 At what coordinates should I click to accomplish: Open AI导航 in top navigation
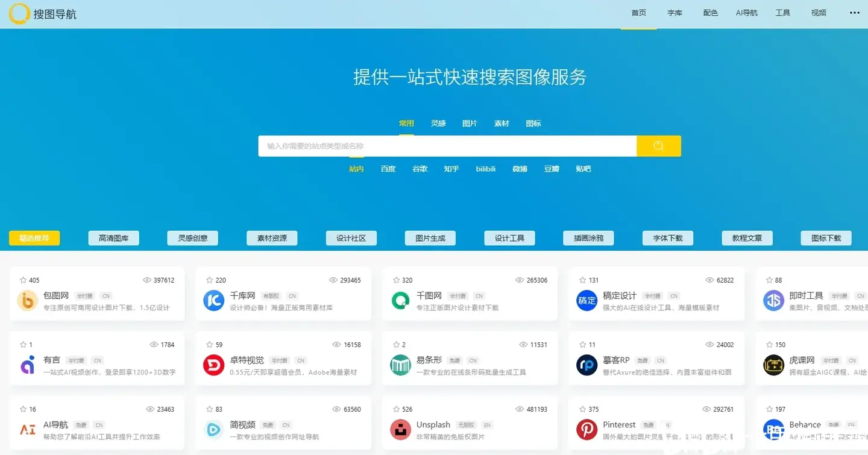747,13
